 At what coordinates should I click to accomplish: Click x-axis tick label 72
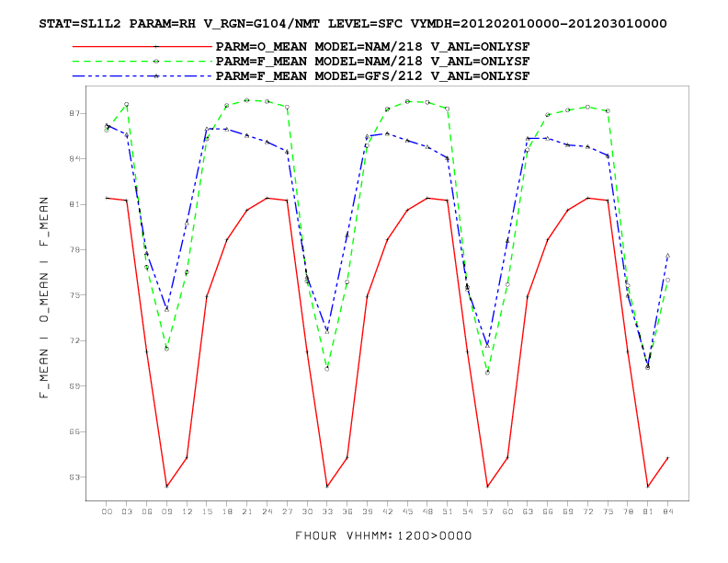[x=587, y=511]
